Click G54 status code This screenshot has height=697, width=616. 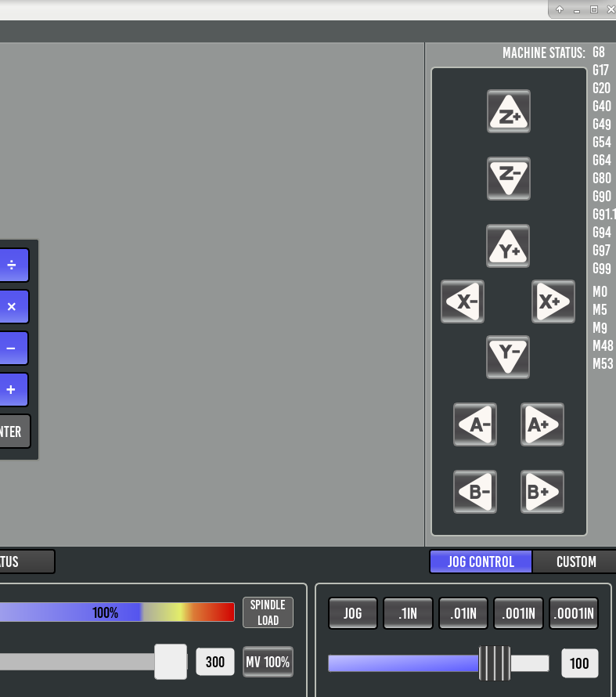[602, 143]
